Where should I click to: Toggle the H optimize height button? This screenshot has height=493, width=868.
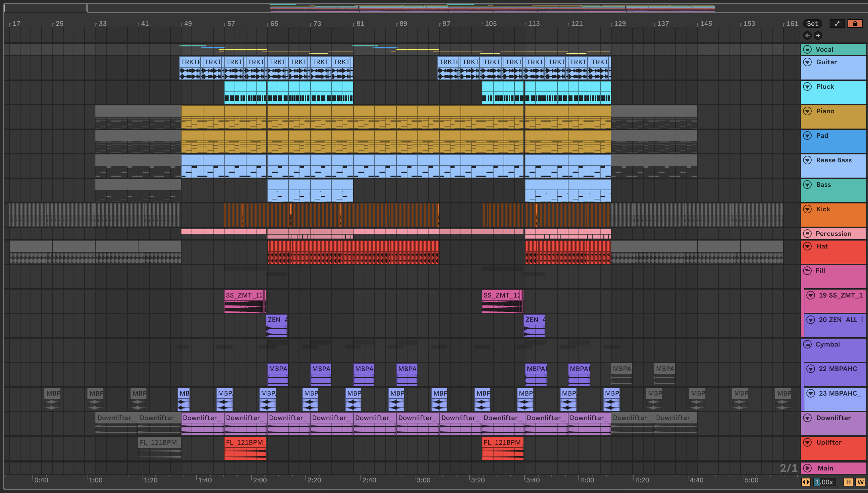(x=848, y=482)
